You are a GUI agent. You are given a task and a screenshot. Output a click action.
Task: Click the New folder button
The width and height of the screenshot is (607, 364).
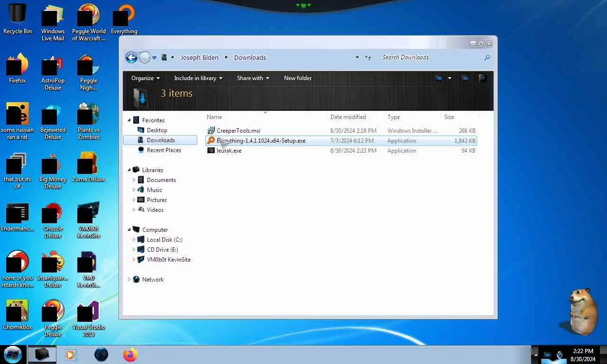point(298,78)
